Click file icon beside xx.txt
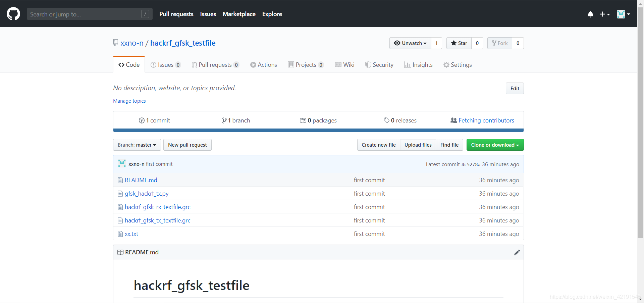Image resolution: width=644 pixels, height=303 pixels. coord(120,234)
